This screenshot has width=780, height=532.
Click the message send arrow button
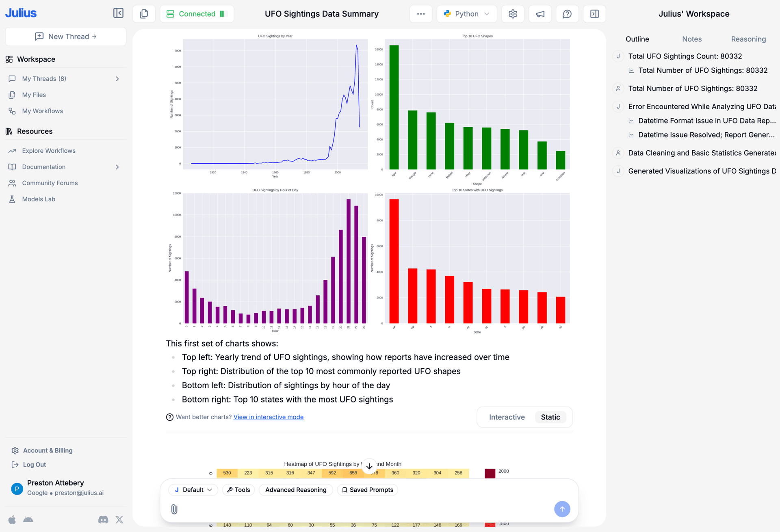(x=562, y=509)
